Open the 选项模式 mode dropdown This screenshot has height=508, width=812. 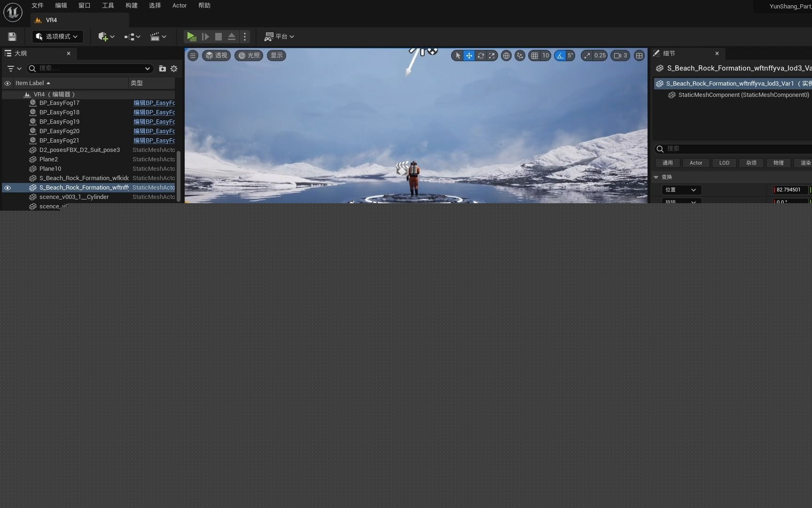(58, 37)
